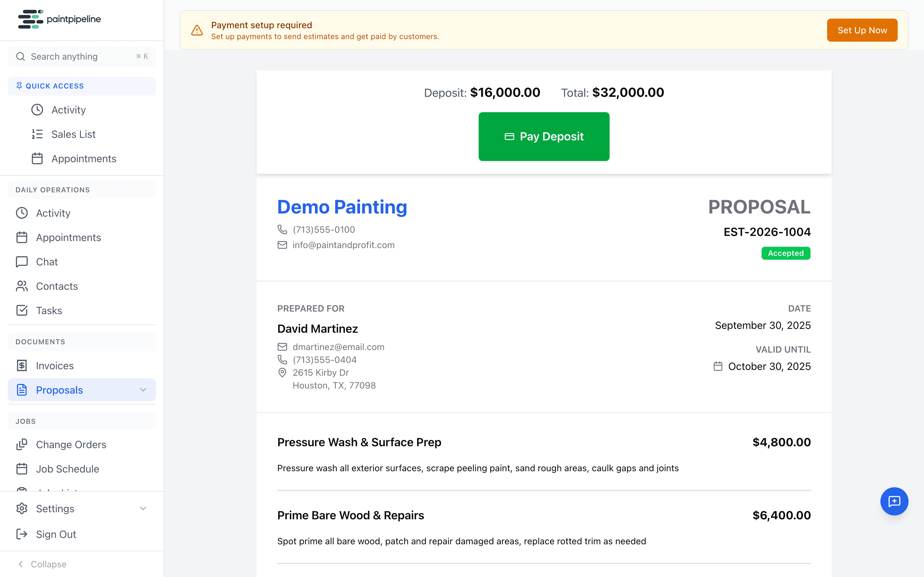
Task: Click the Sign Out arrow icon
Action: point(22,534)
